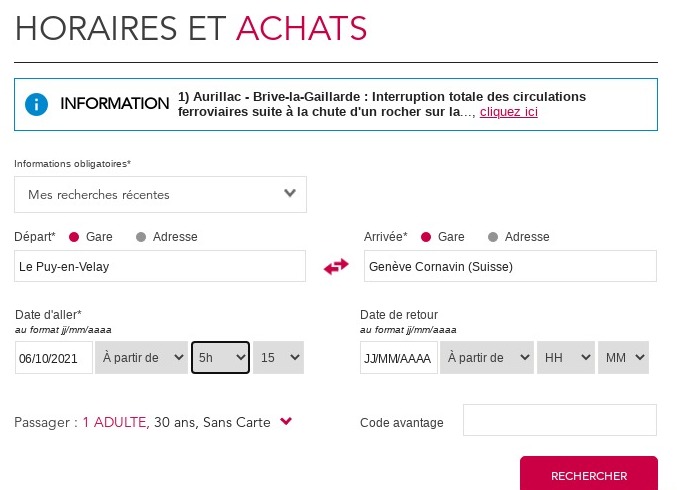Open outbound À partir de dropdown
677x490 pixels.
point(142,357)
